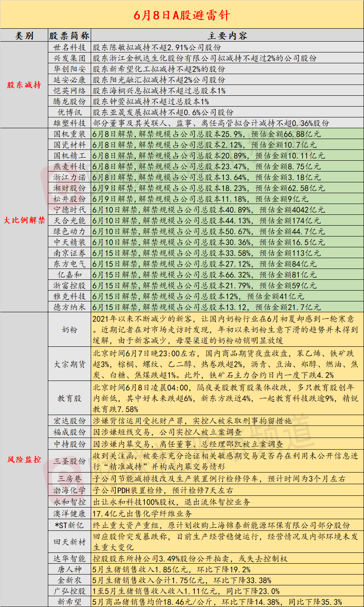
Task: Click stock name 唐人神
Action: pos(69,570)
